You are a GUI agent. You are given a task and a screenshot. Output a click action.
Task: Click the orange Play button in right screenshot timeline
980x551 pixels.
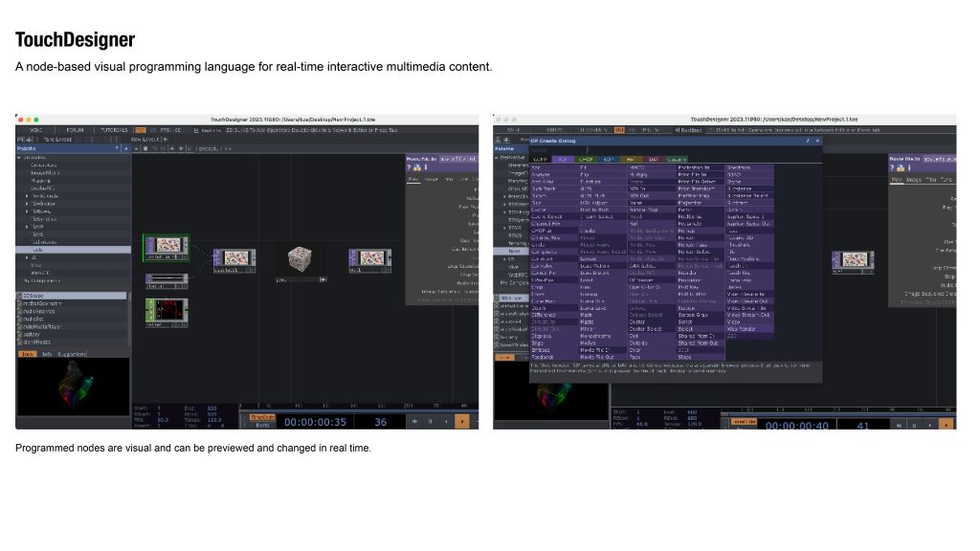click(x=947, y=425)
